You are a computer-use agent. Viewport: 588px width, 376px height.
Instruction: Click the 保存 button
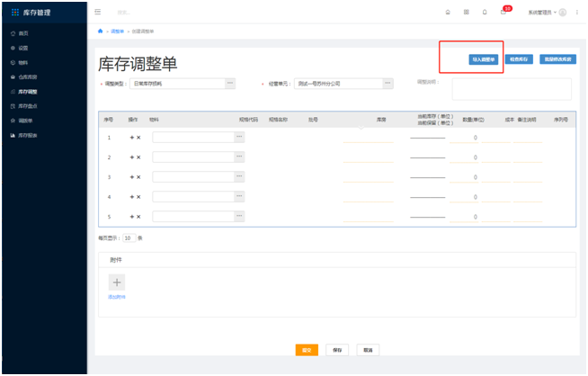click(x=337, y=350)
